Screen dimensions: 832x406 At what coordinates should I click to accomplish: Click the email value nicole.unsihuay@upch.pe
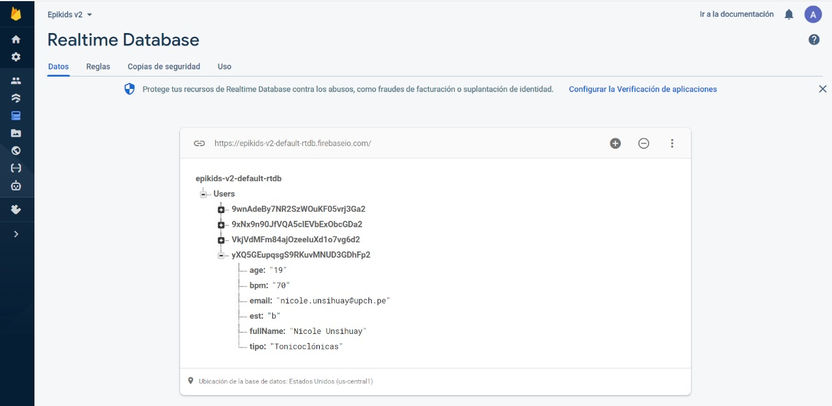[333, 301]
